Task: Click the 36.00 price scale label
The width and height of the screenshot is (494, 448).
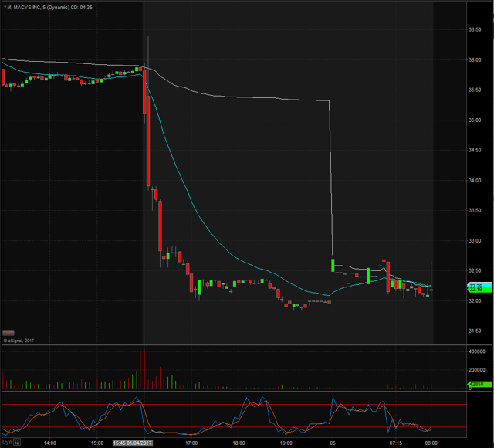Action: pos(475,60)
